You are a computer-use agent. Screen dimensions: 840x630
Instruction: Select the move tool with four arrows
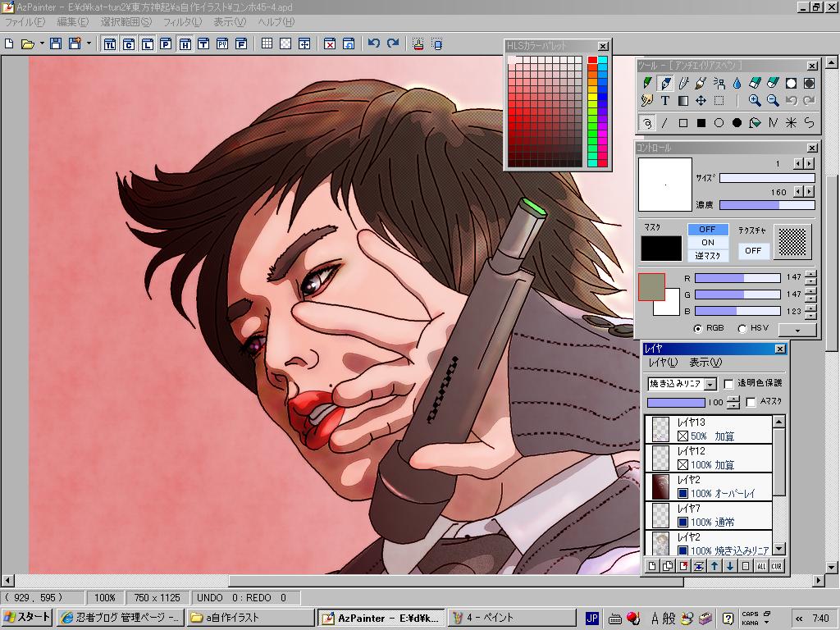point(701,101)
